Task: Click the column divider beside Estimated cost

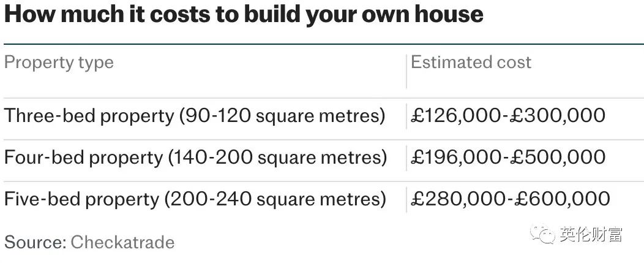Action: tap(406, 71)
